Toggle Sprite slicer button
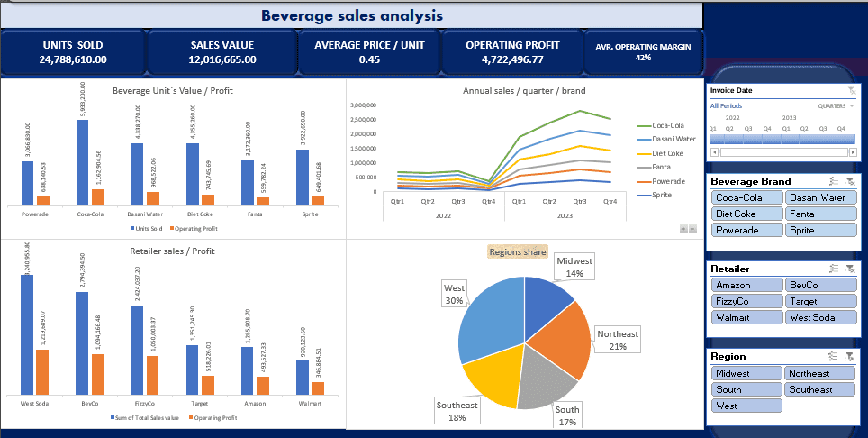Viewport: 868px width, 438px height. click(820, 230)
